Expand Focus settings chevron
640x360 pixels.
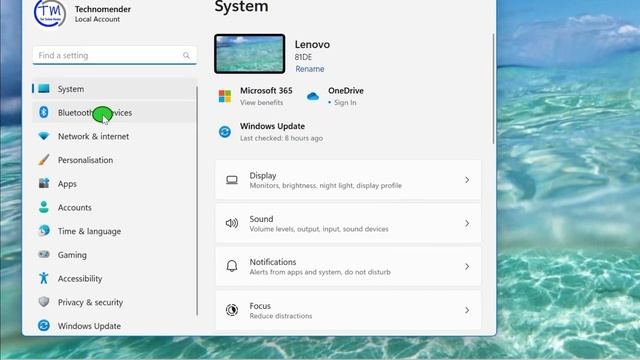click(x=467, y=310)
